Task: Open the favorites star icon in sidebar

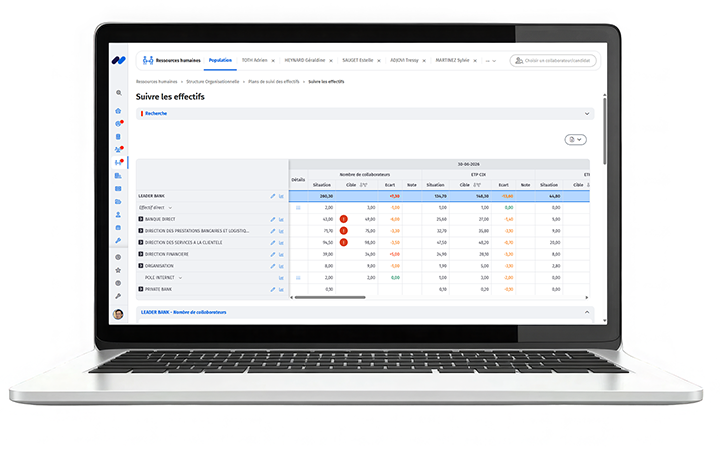Action: coord(118,270)
